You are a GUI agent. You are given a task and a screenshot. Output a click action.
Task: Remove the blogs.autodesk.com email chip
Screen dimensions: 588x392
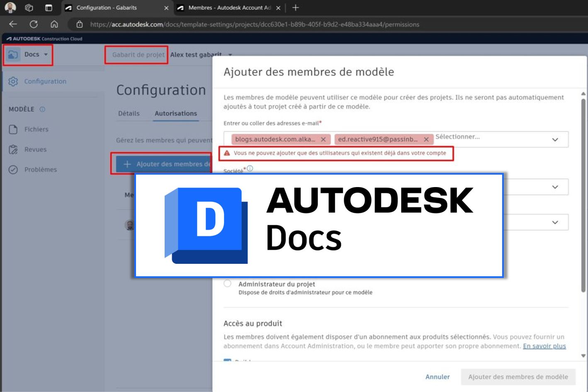coord(323,139)
